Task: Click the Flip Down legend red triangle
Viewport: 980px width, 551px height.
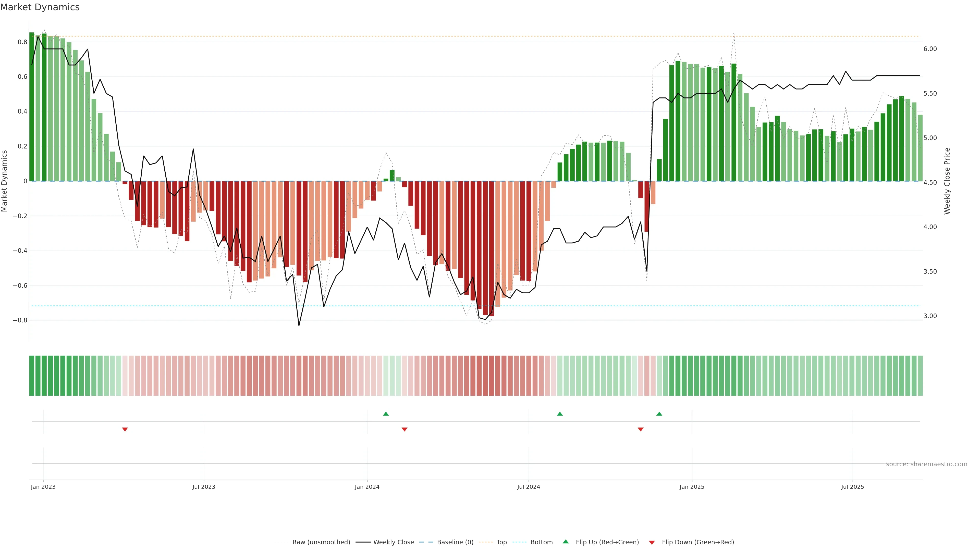Action: (x=652, y=542)
